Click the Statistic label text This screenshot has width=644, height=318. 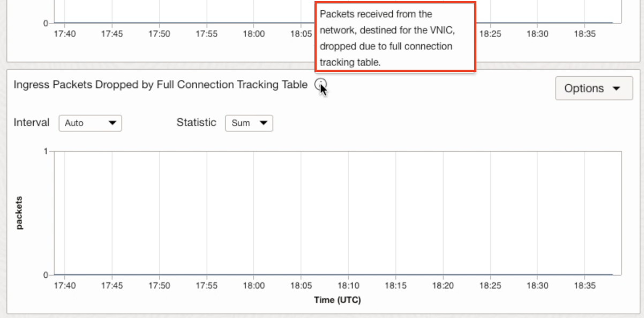click(x=196, y=122)
